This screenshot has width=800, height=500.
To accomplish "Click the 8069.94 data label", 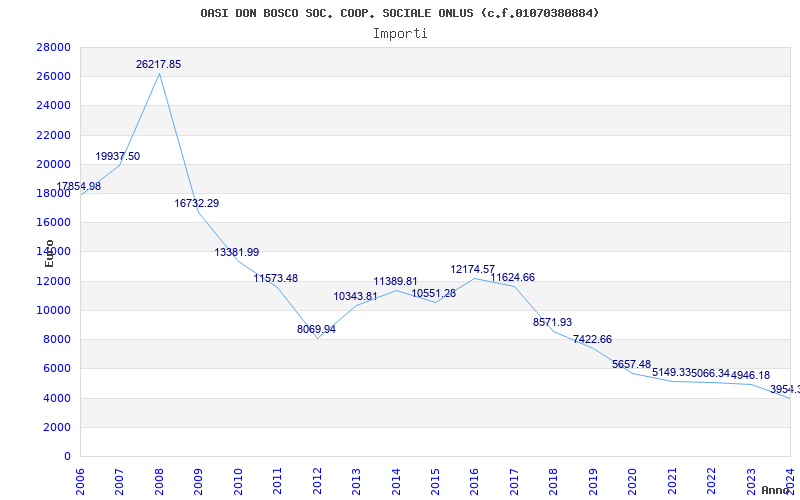I will 316,329.
